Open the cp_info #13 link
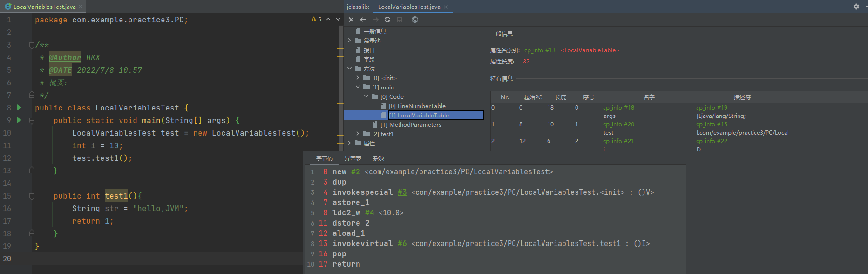Image resolution: width=868 pixels, height=274 pixels. [540, 50]
